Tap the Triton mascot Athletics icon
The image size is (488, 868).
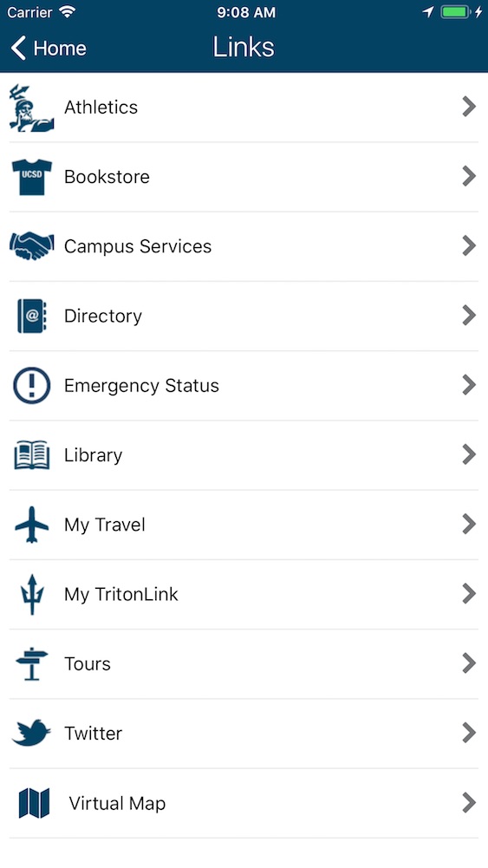(x=31, y=108)
